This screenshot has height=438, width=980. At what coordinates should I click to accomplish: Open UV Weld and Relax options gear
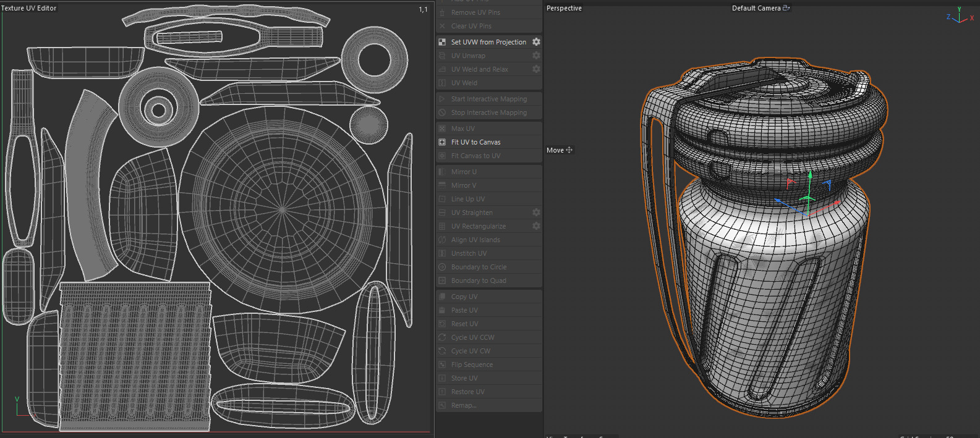tap(536, 69)
